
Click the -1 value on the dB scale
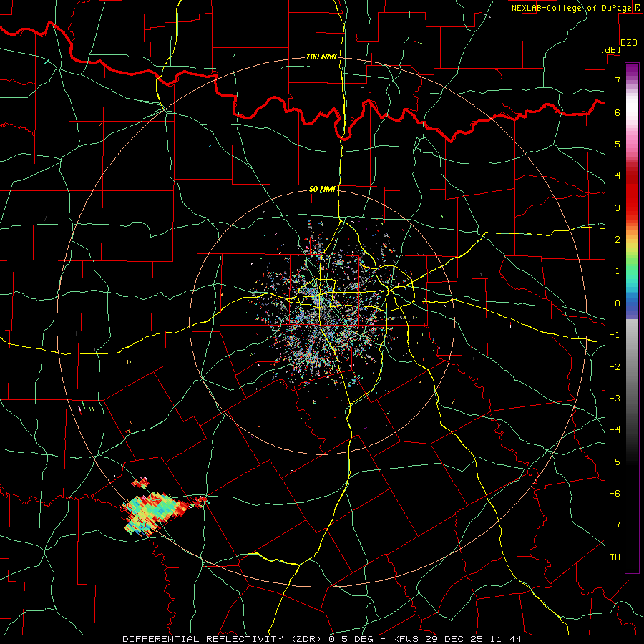click(x=615, y=335)
